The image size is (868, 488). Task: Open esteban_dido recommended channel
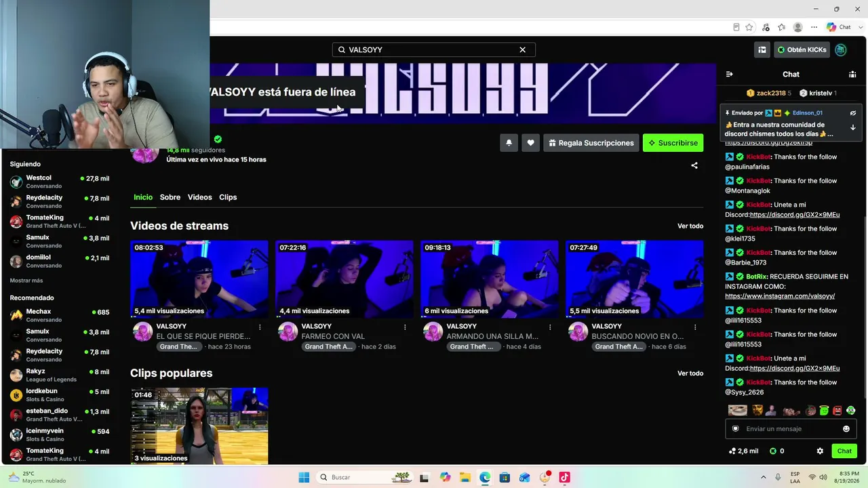coord(60,415)
